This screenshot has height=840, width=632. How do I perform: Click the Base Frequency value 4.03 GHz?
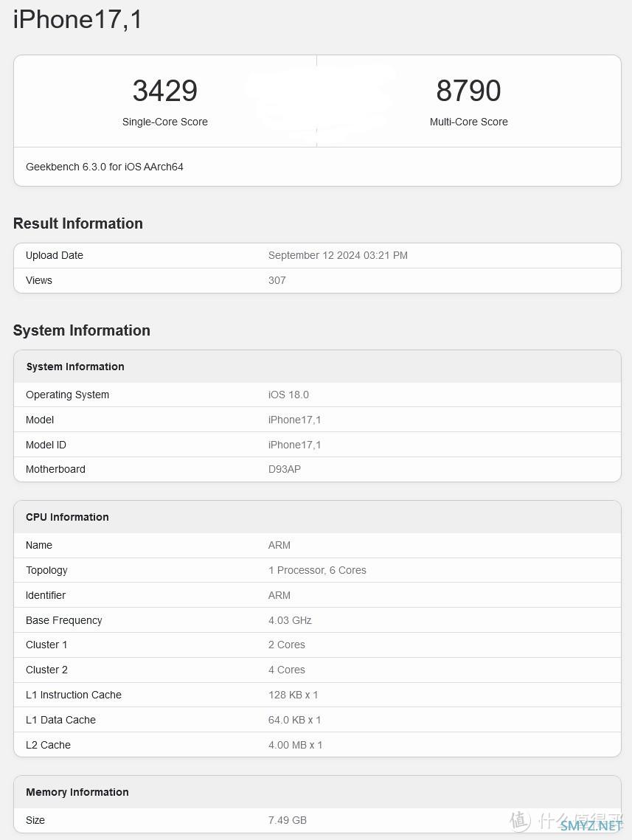coord(290,620)
